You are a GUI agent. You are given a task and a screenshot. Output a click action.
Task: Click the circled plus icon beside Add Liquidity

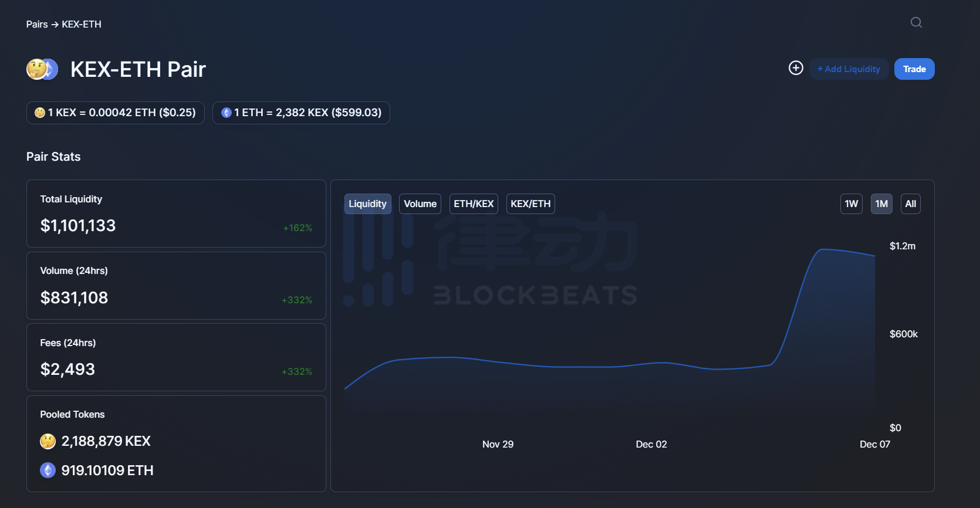coord(796,68)
